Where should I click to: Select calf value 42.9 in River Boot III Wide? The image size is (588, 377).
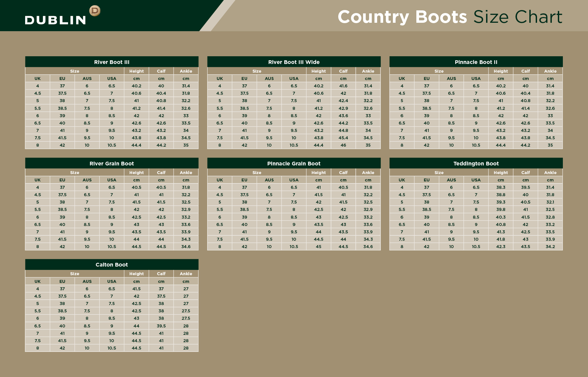click(x=343, y=108)
